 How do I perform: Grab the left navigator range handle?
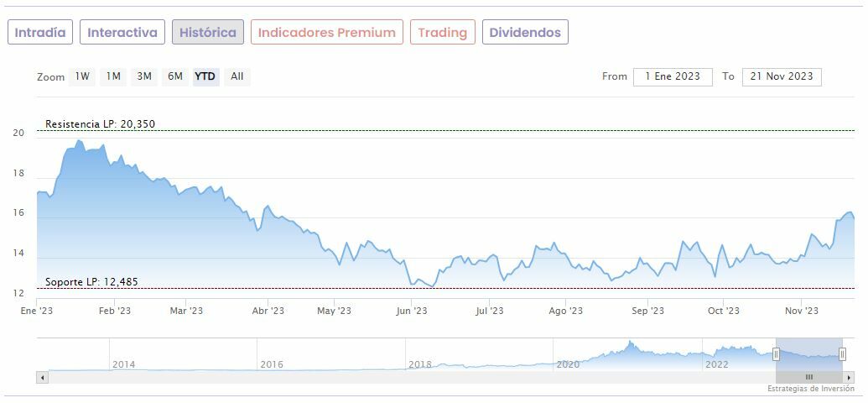coord(776,354)
